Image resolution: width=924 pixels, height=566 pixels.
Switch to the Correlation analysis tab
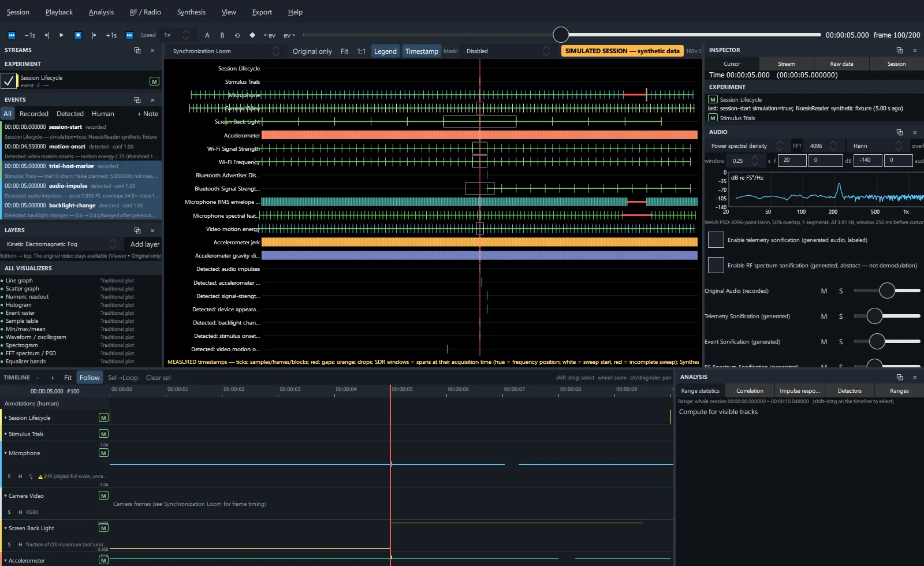click(750, 391)
